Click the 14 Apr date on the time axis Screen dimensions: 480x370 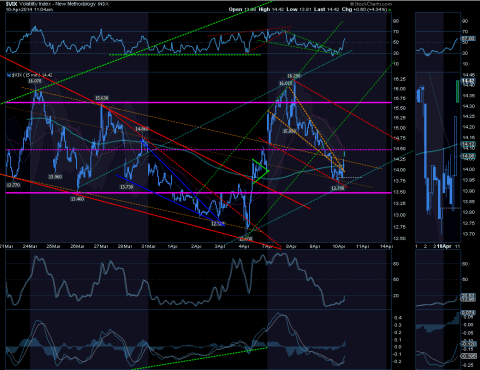tap(387, 246)
